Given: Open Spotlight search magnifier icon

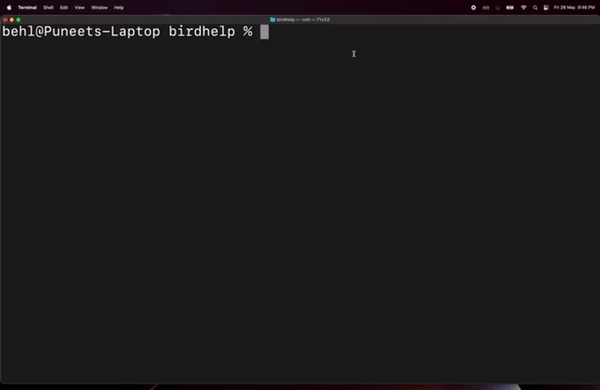Looking at the screenshot, I should coord(535,8).
